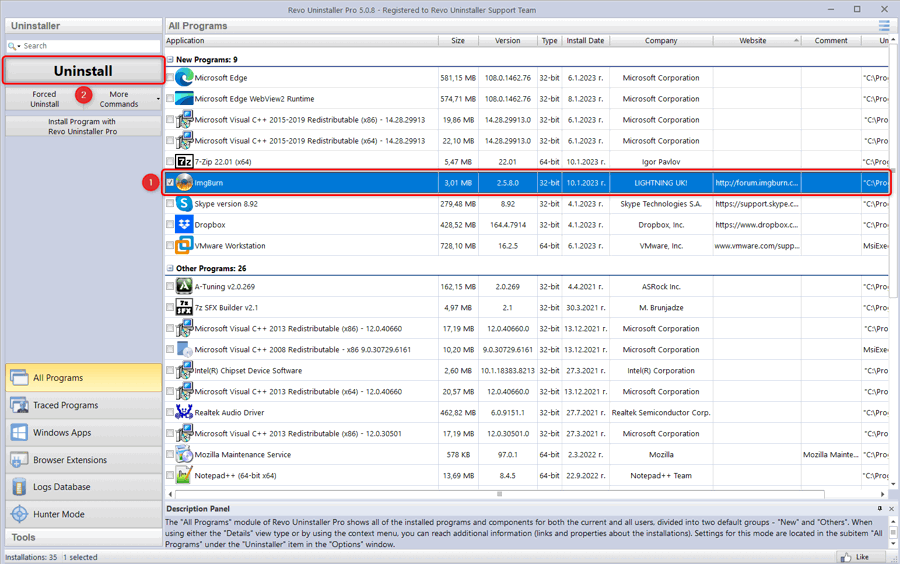Close the Description Panel
The height and width of the screenshot is (564, 900).
click(891, 508)
